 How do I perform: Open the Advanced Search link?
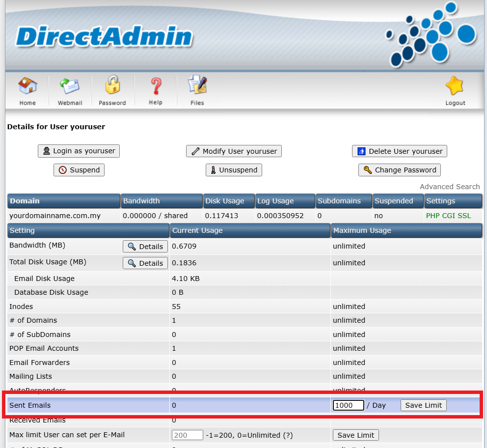coord(450,187)
